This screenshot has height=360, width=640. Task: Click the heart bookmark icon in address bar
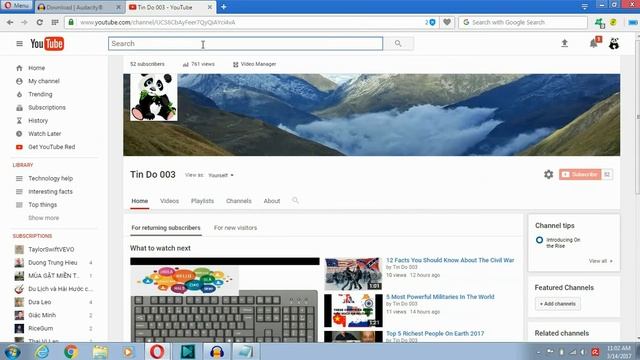pos(447,22)
